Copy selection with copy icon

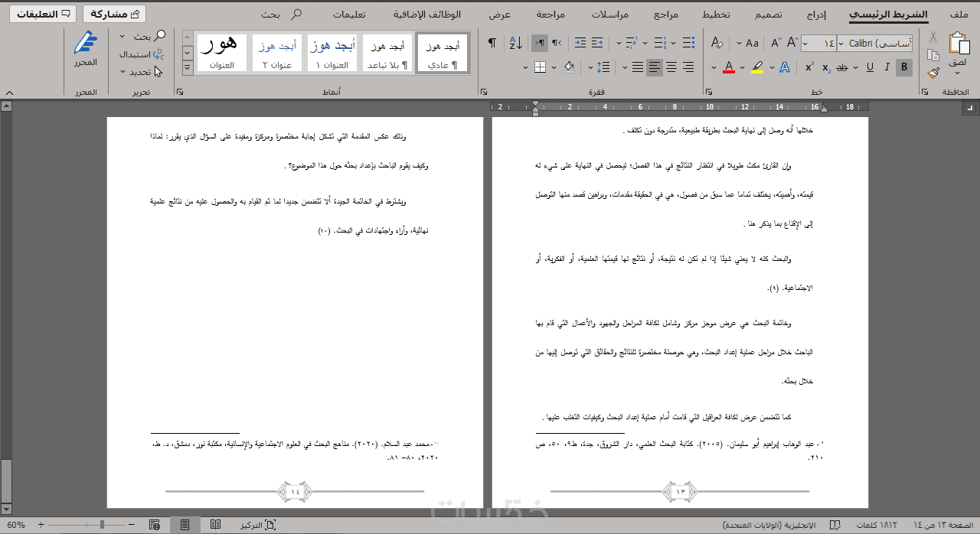(933, 55)
